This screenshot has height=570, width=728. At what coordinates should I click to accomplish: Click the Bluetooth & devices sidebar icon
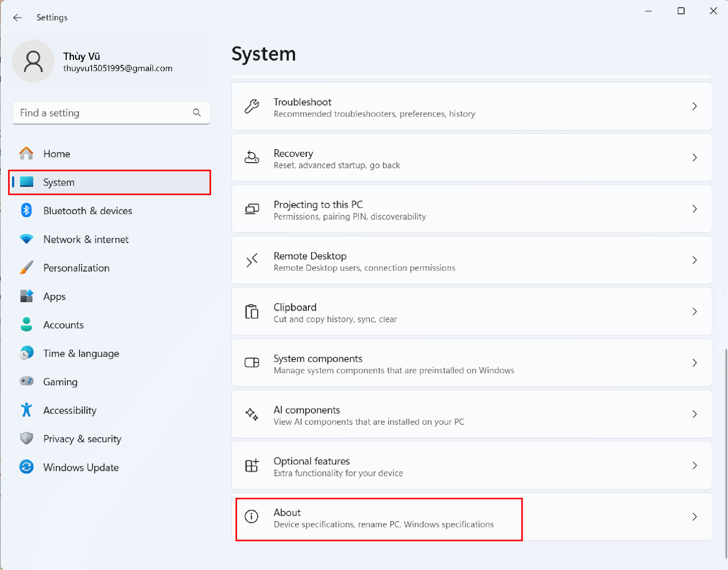(x=26, y=211)
